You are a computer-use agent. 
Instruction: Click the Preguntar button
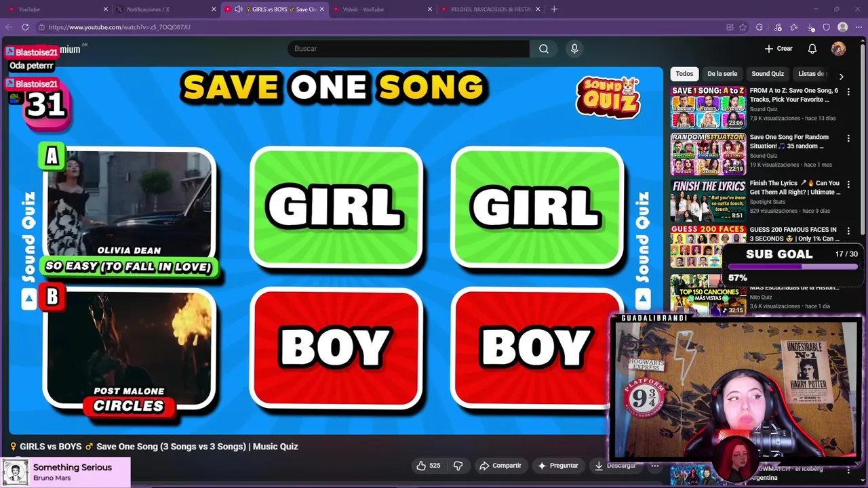click(557, 466)
